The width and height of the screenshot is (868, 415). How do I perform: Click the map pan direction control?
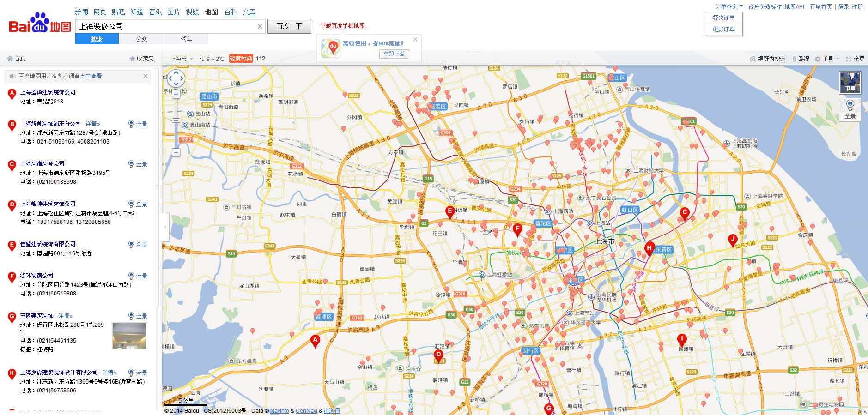pyautogui.click(x=176, y=78)
